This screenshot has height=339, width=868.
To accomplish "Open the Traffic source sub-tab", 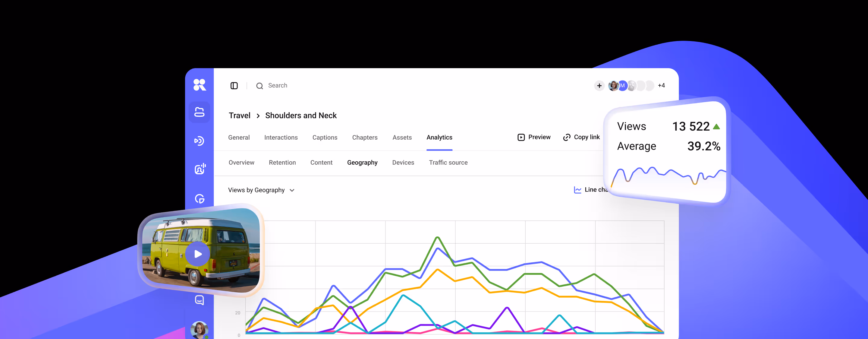I will [448, 163].
